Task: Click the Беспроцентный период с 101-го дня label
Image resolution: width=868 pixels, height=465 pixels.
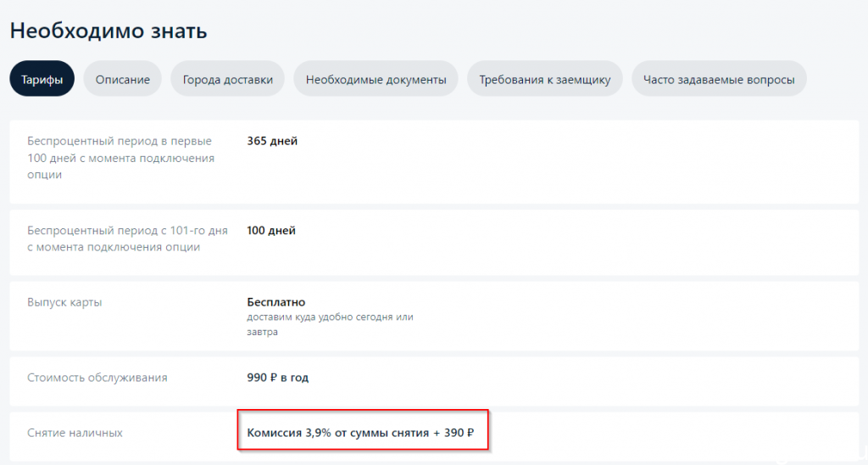Action: coord(127,238)
